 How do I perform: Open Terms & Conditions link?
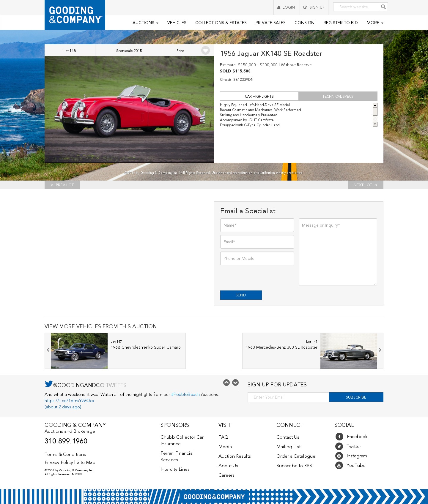(x=65, y=454)
